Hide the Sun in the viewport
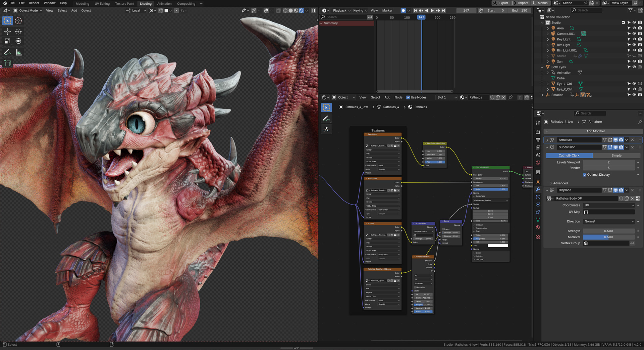This screenshot has height=350, width=644. [634, 61]
